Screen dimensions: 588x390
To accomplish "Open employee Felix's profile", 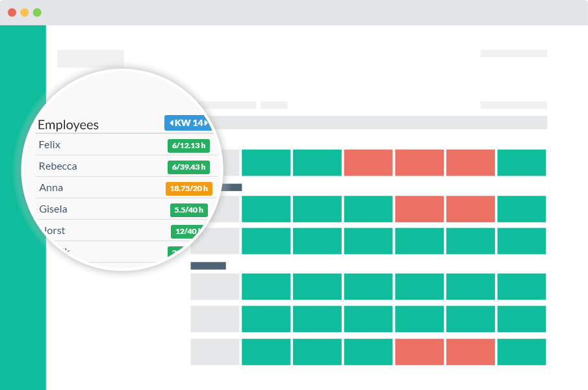I will tap(49, 145).
